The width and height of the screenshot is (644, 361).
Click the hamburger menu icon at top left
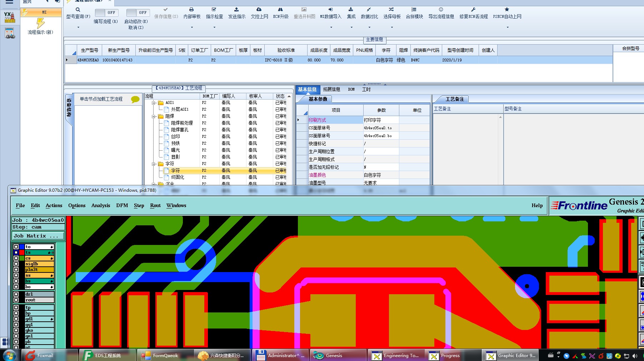pyautogui.click(x=10, y=2)
